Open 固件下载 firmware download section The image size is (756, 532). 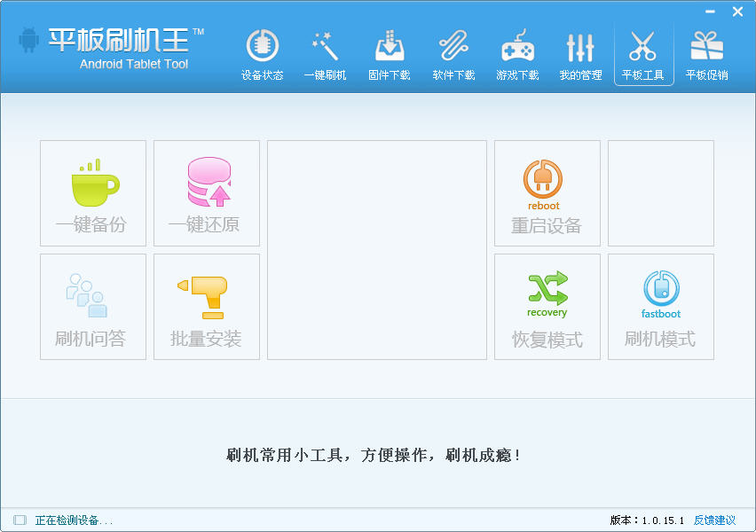[x=390, y=55]
